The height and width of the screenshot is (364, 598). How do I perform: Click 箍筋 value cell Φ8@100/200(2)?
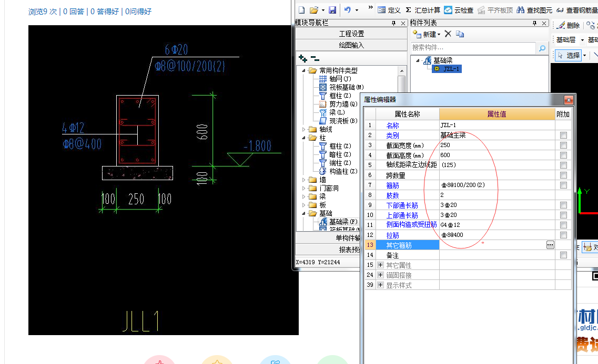497,185
